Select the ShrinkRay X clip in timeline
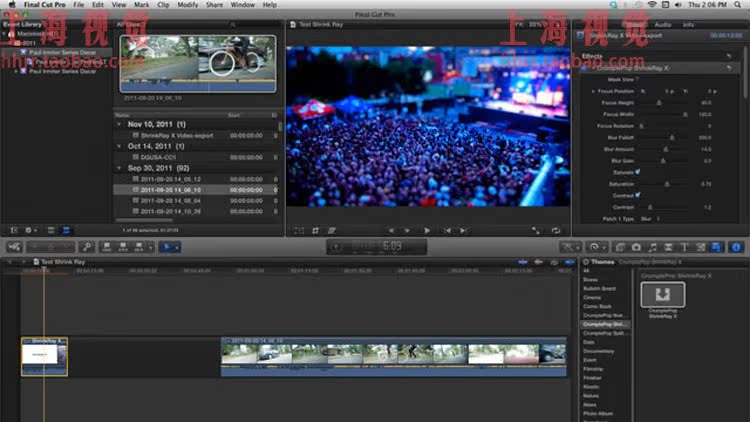Viewport: 750px width, 422px height. (x=44, y=356)
